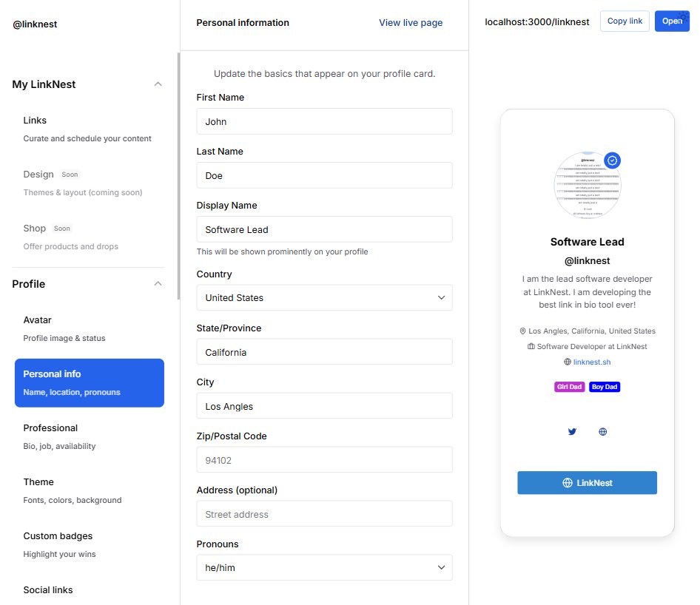The image size is (700, 605).
Task: Open the Professional settings section
Action: tap(50, 427)
